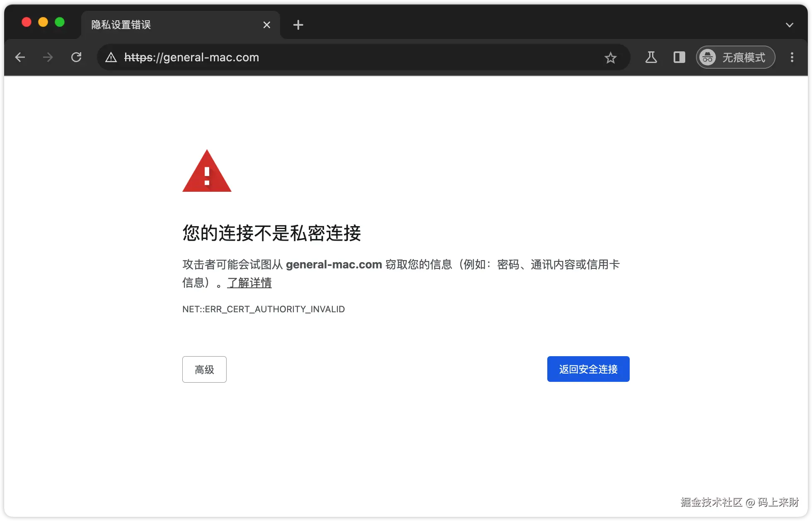
Task: Click the green macOS fullscreen button
Action: (x=60, y=22)
